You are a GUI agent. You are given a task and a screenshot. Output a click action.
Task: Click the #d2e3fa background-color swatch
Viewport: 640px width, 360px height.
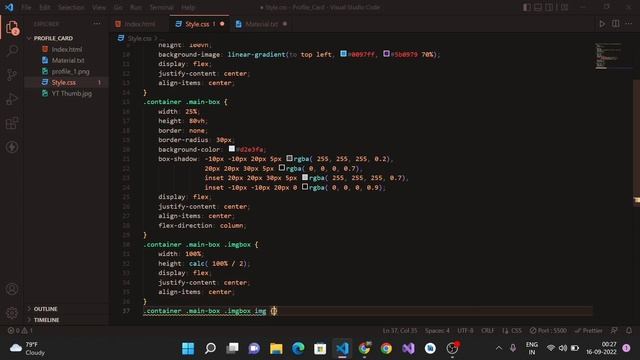click(x=231, y=149)
